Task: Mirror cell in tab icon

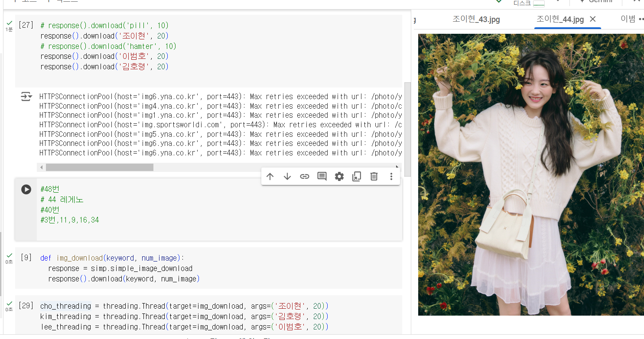Action: coord(357,176)
